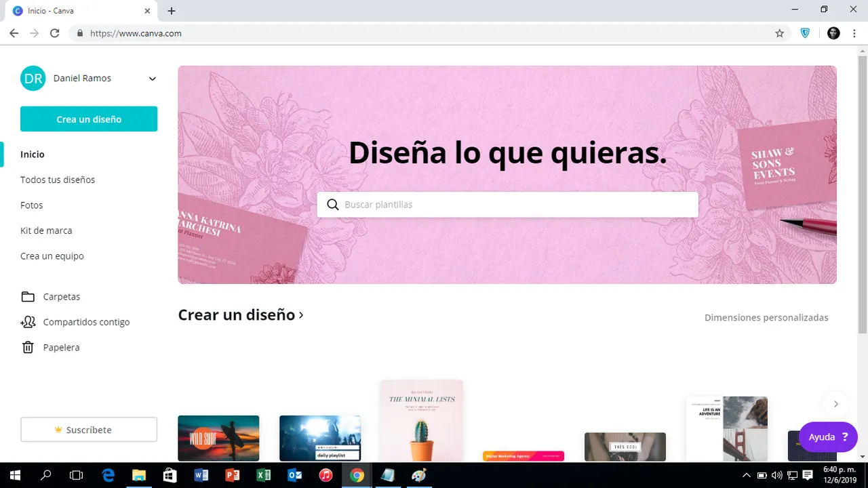Click the browser profile icon near the menu
Image resolution: width=868 pixels, height=488 pixels.
(x=833, y=33)
